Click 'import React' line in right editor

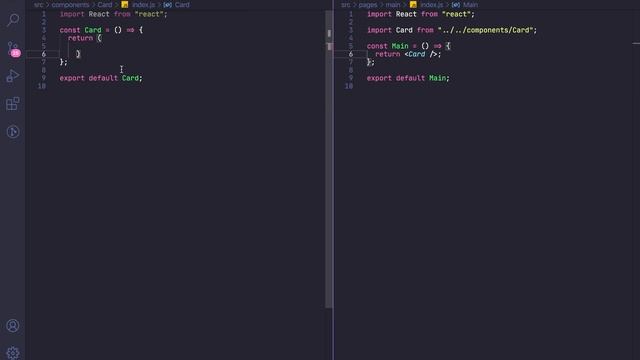(421, 14)
